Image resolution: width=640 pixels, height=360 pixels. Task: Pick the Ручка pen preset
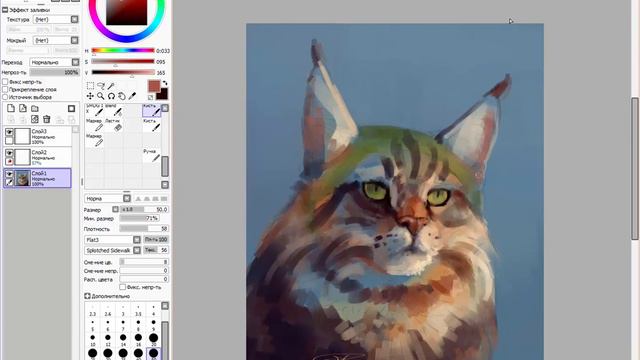(x=151, y=156)
